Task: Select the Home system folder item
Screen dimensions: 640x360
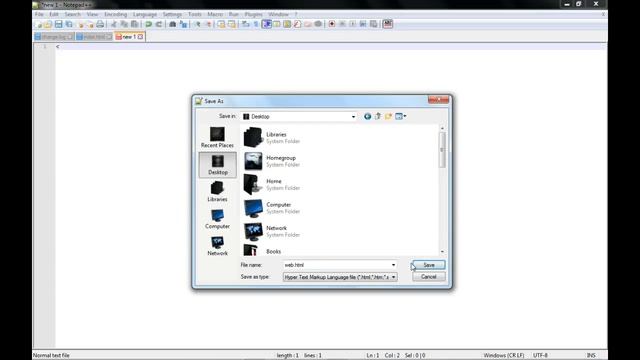Action: coord(272,184)
